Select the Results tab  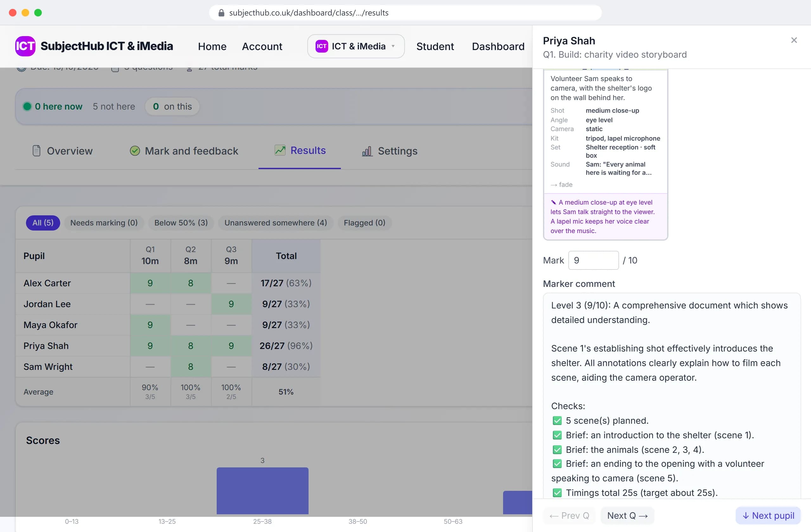tap(299, 150)
